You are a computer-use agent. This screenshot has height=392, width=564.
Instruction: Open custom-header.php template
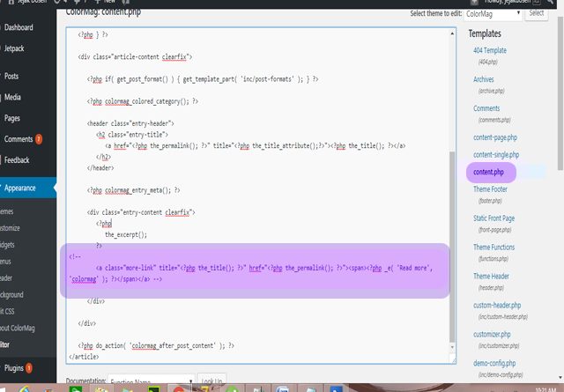497,306
